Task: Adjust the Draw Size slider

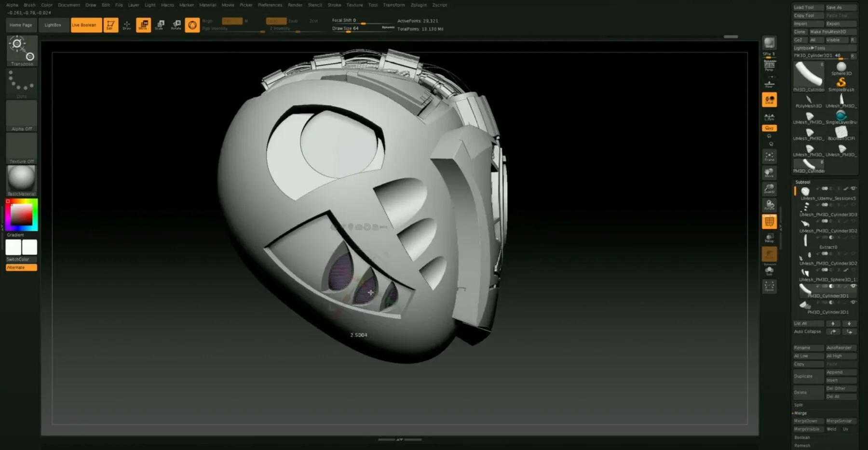Action: tap(363, 28)
